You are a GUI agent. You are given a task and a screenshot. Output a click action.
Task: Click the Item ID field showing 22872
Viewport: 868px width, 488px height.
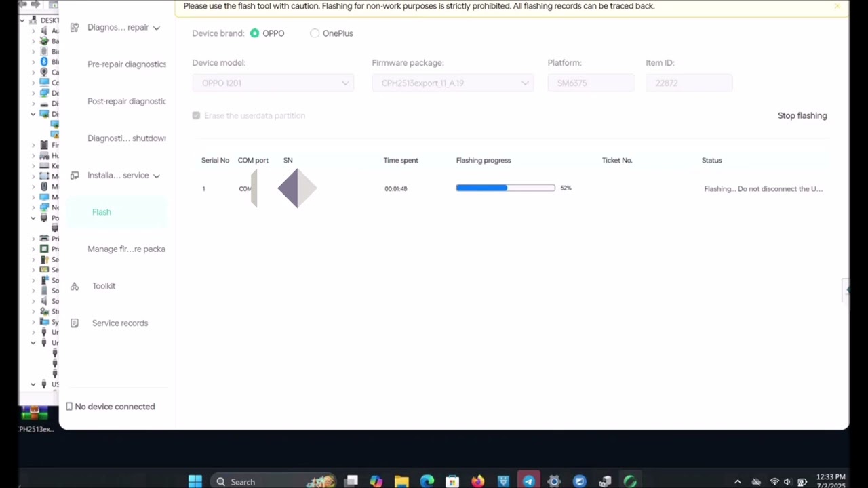[689, 83]
